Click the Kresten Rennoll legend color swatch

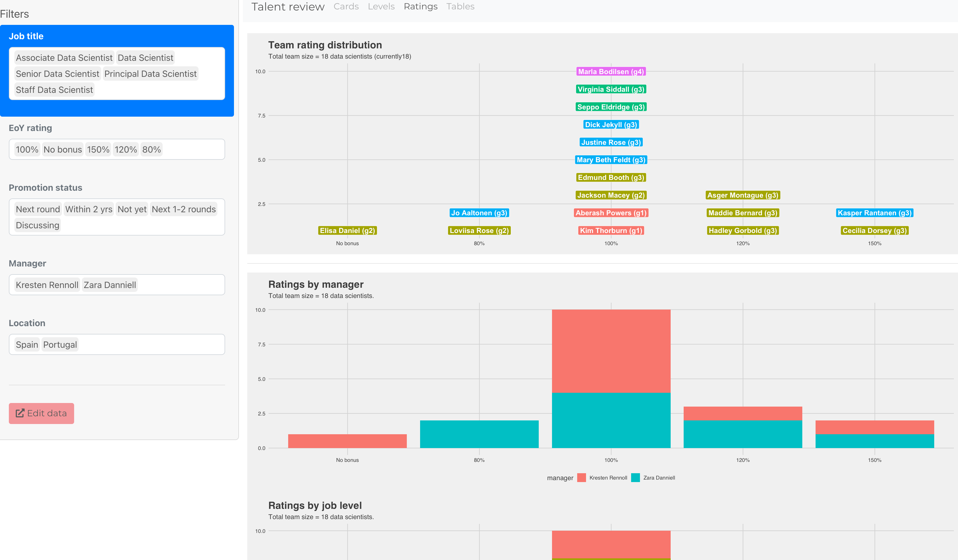(581, 478)
